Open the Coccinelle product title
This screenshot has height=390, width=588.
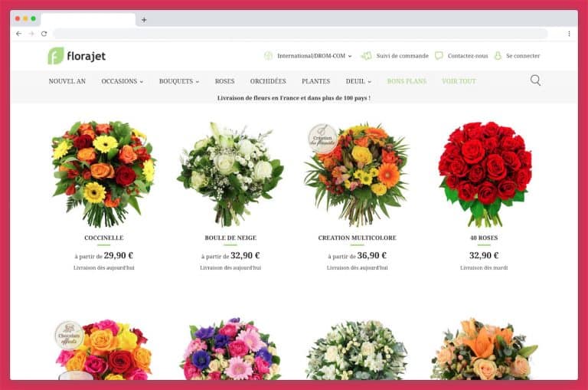(104, 238)
